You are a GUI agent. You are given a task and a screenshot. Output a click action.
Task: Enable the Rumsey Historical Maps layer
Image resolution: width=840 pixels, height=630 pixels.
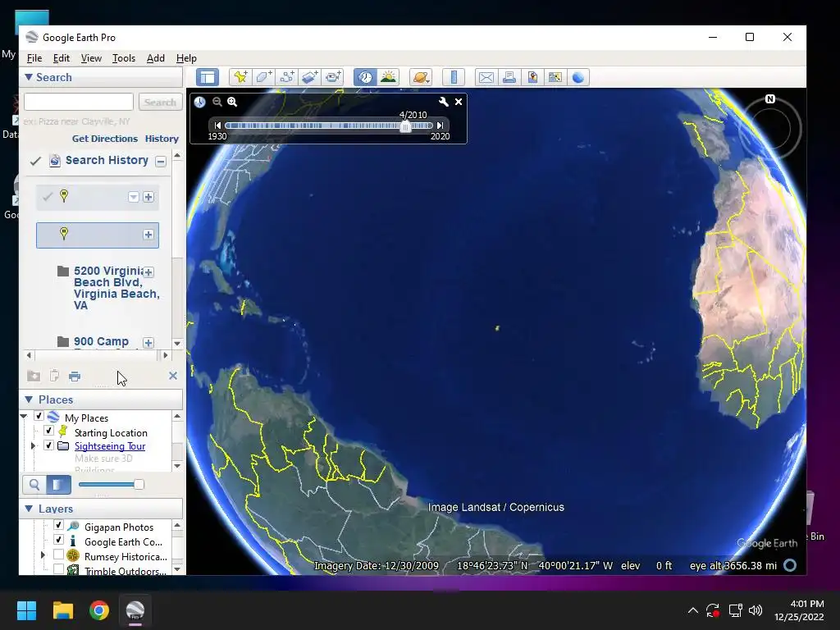pos(59,555)
